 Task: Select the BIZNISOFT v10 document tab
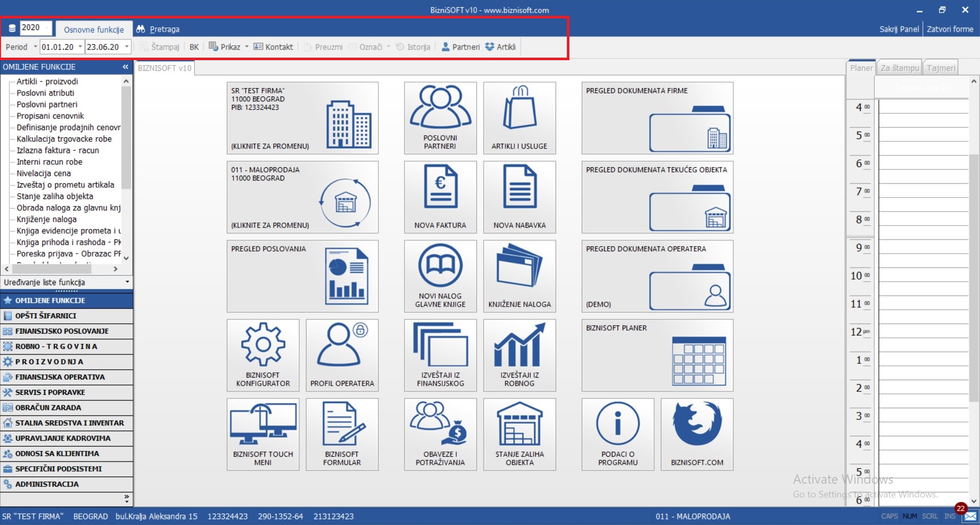(x=164, y=68)
